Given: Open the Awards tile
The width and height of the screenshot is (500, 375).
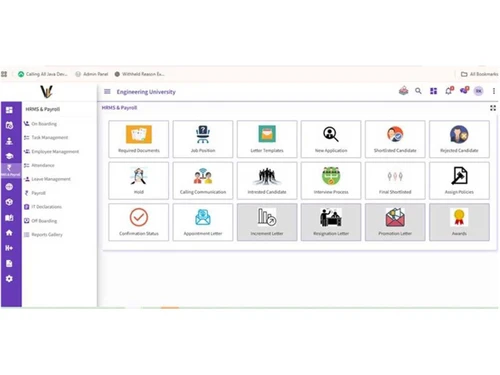Looking at the screenshot, I should 459,222.
